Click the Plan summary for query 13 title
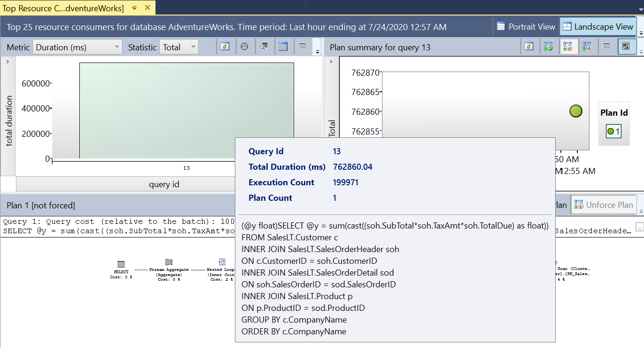Screen dimensions: 644x348 click(380, 47)
